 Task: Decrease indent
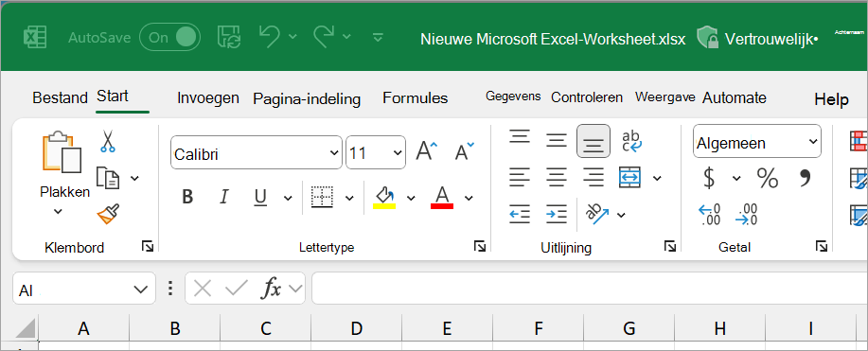tap(520, 214)
